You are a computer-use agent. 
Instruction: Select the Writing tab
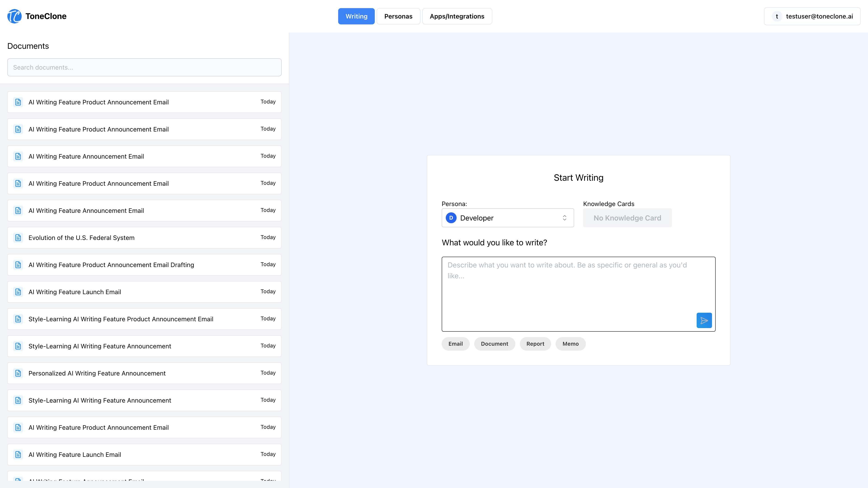click(356, 16)
